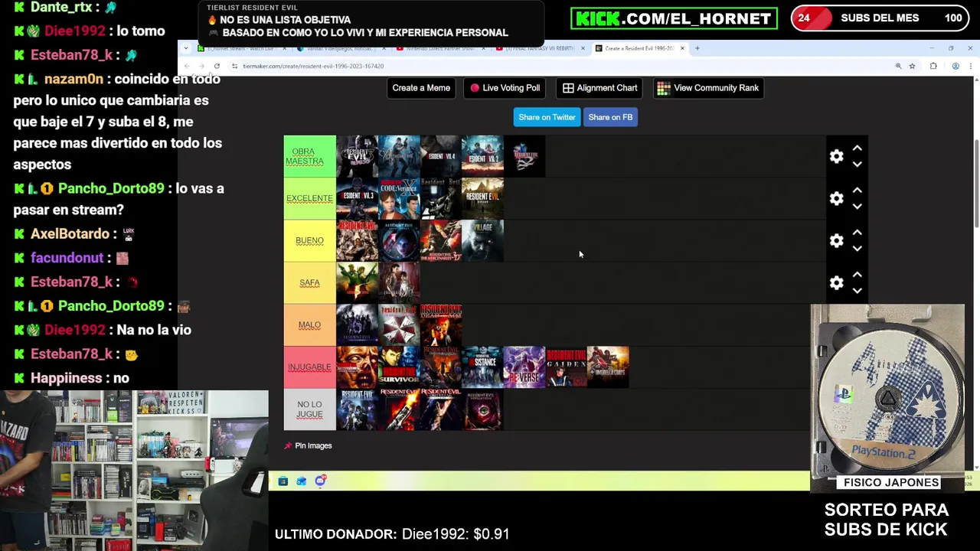Share tier list on Twitter

547,117
